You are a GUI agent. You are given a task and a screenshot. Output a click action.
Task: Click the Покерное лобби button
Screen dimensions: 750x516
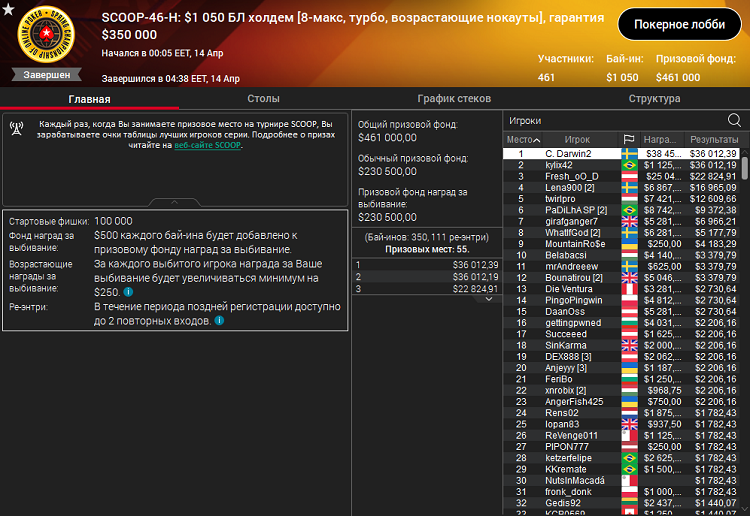[x=679, y=24]
